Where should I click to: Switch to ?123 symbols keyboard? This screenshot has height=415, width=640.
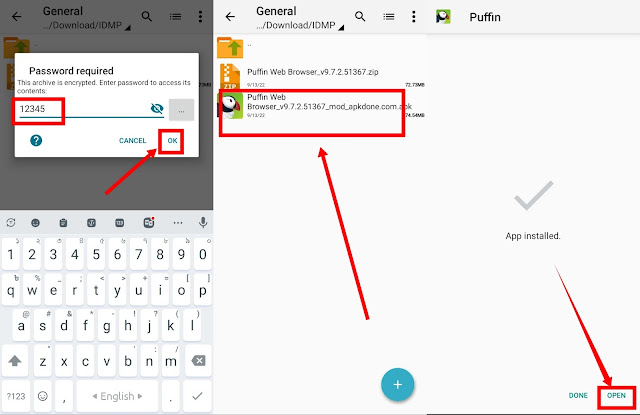coord(16,396)
